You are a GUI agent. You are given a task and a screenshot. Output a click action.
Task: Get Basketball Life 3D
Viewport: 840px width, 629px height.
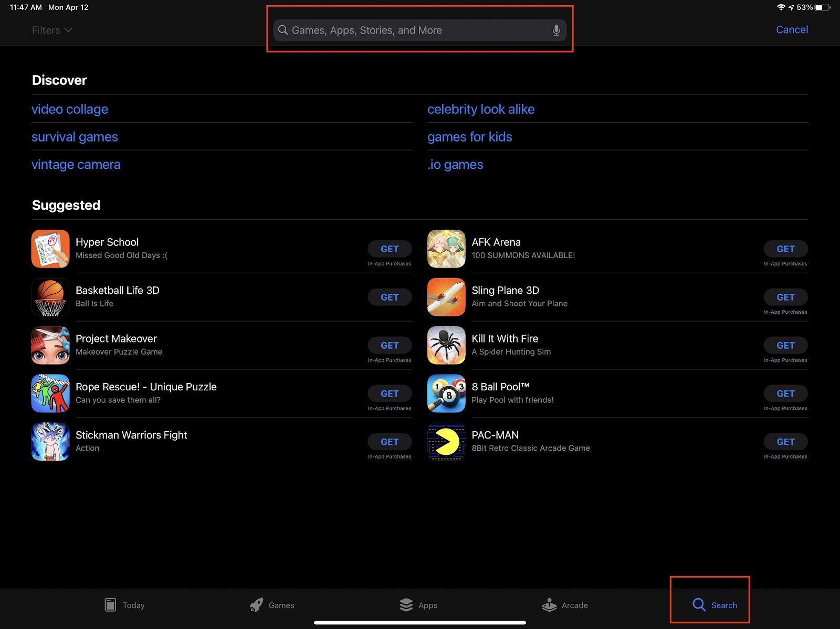pyautogui.click(x=390, y=297)
